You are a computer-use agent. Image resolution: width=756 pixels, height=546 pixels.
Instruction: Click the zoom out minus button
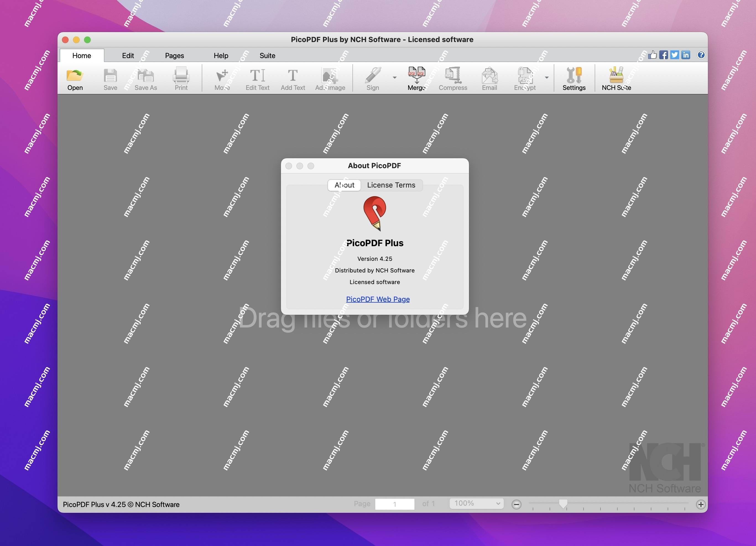tap(516, 504)
